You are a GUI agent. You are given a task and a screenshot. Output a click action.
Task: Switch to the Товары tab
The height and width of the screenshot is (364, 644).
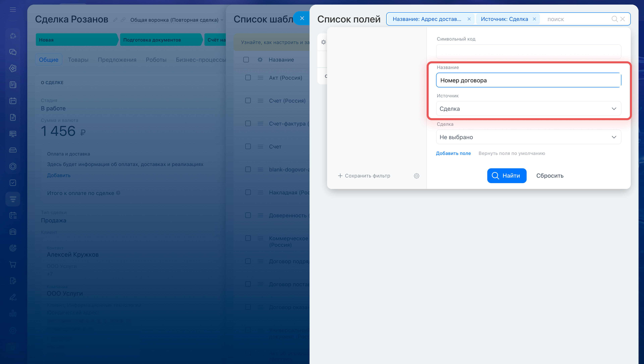pos(78,60)
